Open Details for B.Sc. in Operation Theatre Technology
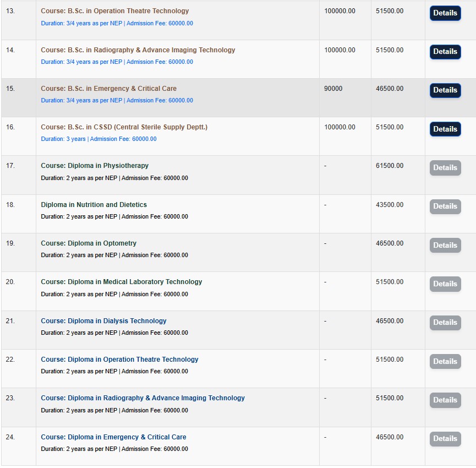 coord(445,13)
